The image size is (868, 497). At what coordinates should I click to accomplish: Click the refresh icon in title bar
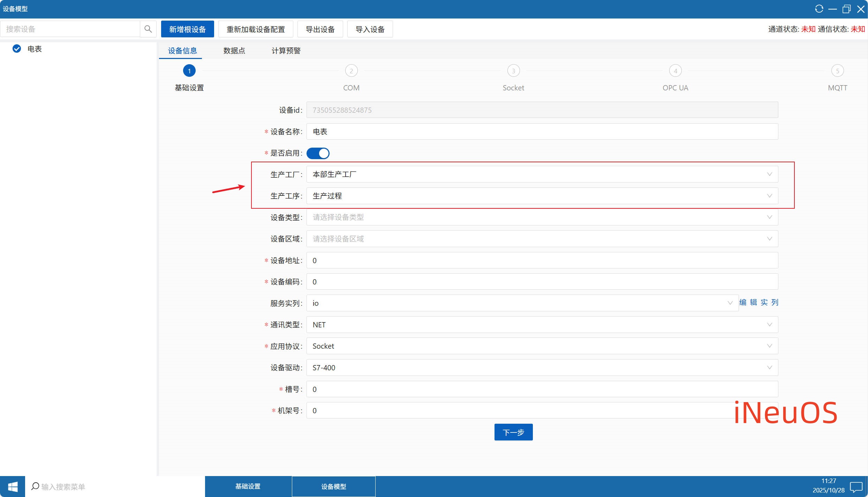point(819,9)
